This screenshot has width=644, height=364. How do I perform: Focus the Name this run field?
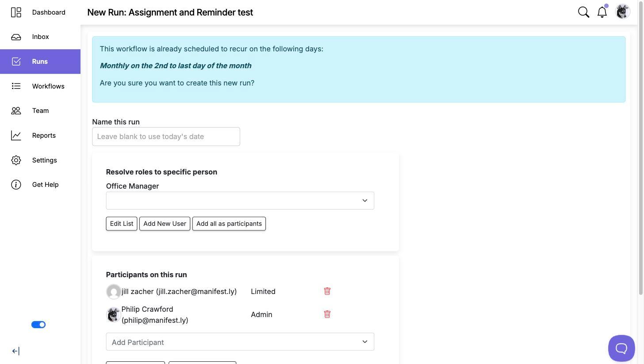click(x=166, y=136)
